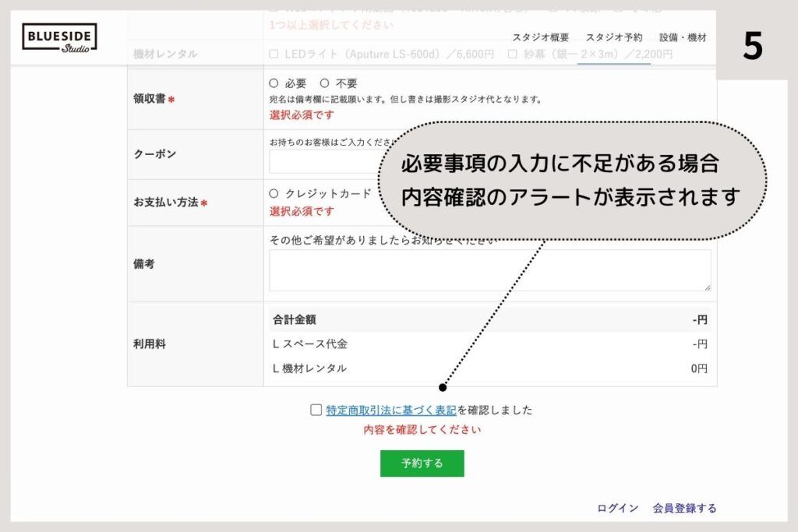Image resolution: width=798 pixels, height=532 pixels.
Task: Click the green 予約する button
Action: 422,463
